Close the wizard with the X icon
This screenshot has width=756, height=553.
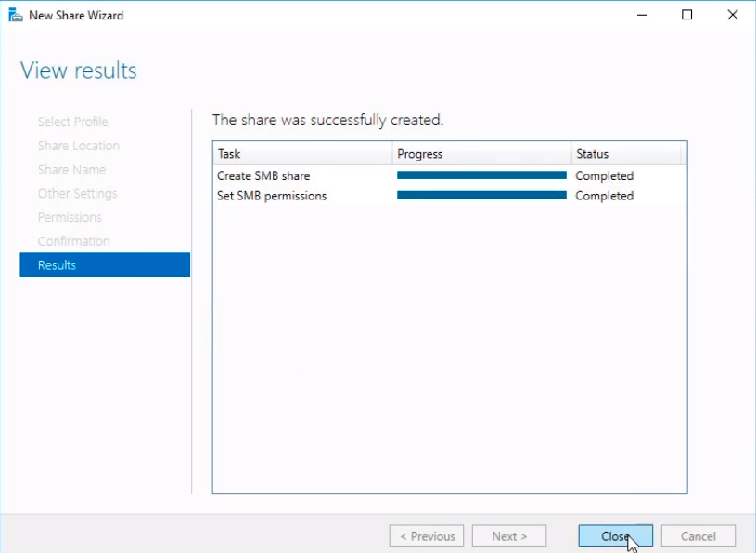733,15
